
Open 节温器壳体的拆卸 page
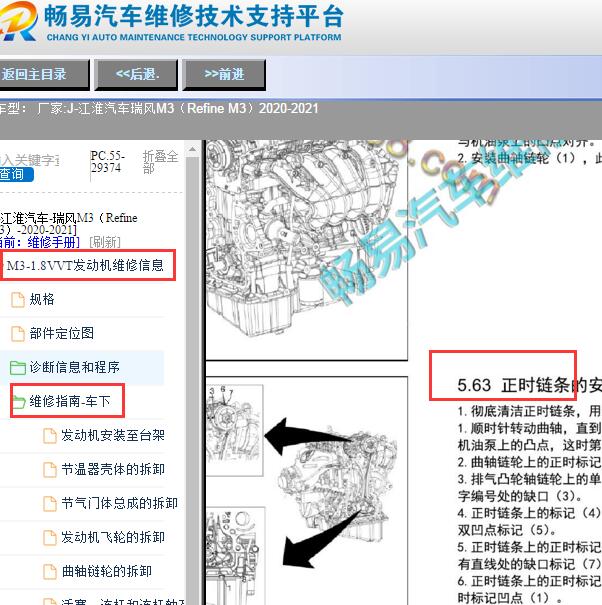tap(113, 469)
